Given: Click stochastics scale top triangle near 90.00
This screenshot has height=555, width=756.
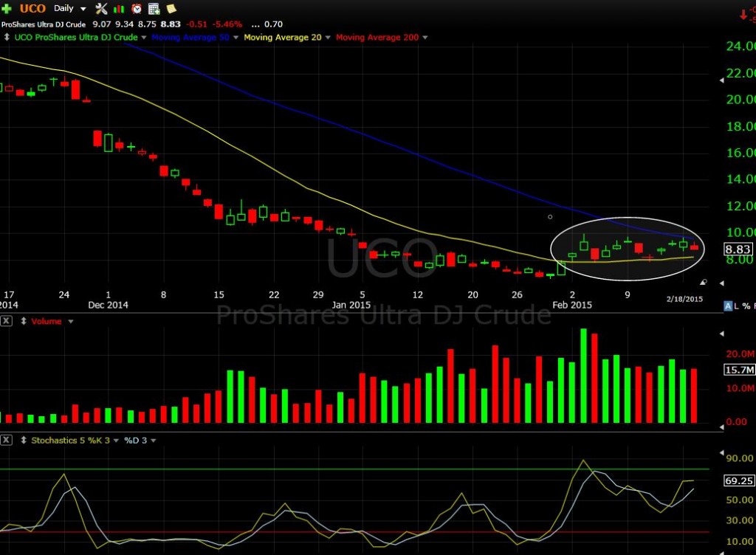Looking at the screenshot, I should [x=722, y=452].
